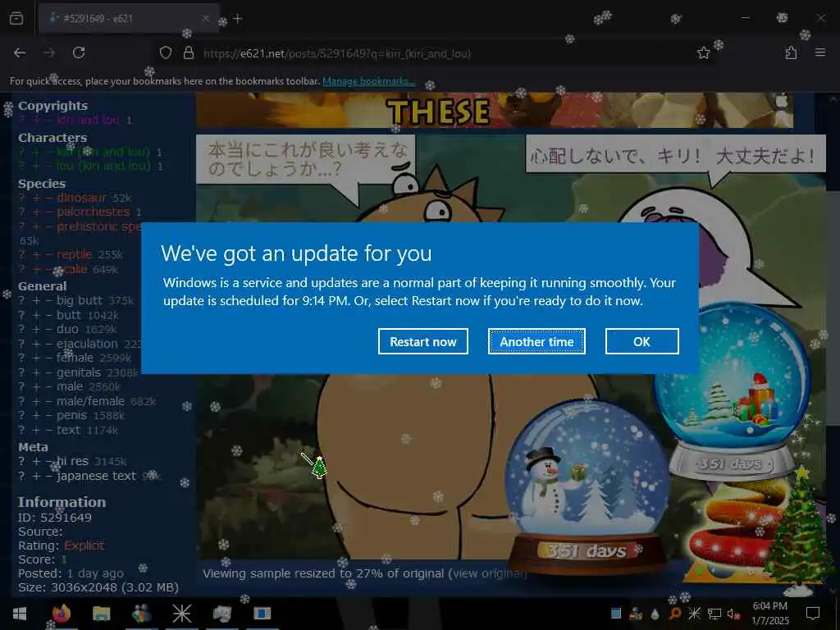Click the orange magnifier tray icon

(674, 614)
